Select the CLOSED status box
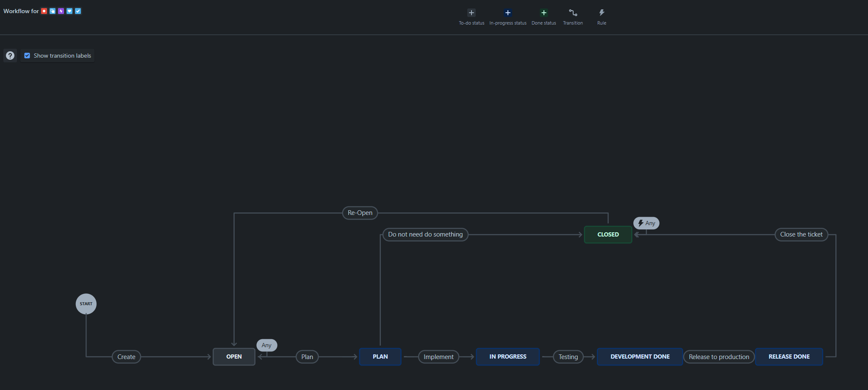Viewport: 868px width, 390px height. 608,234
